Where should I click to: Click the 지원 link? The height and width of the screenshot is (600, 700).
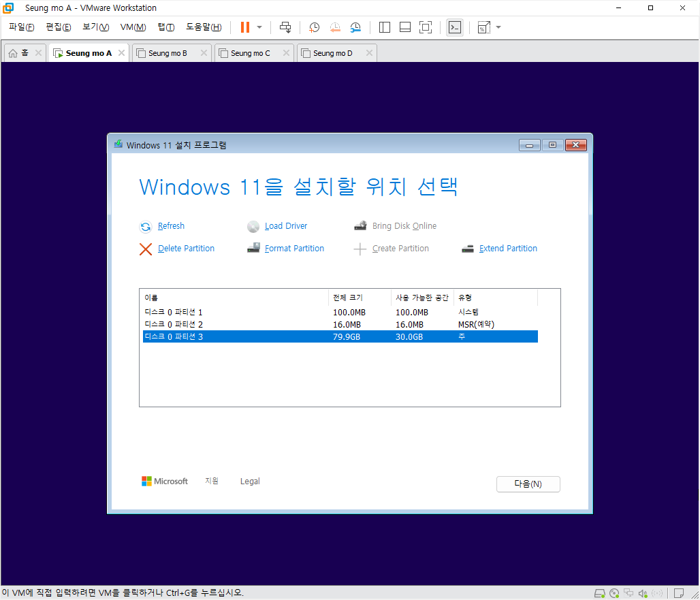point(212,481)
